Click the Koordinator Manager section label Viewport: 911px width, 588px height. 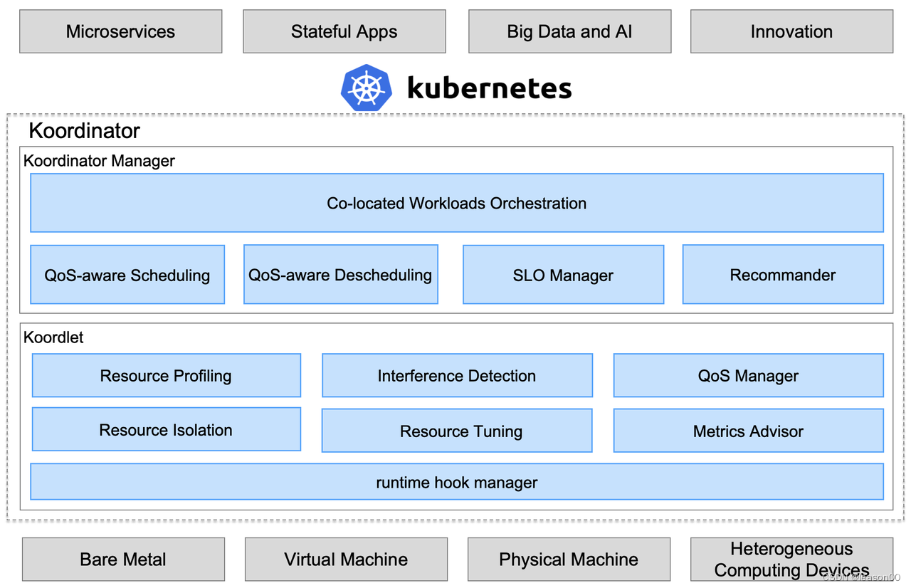(x=99, y=161)
